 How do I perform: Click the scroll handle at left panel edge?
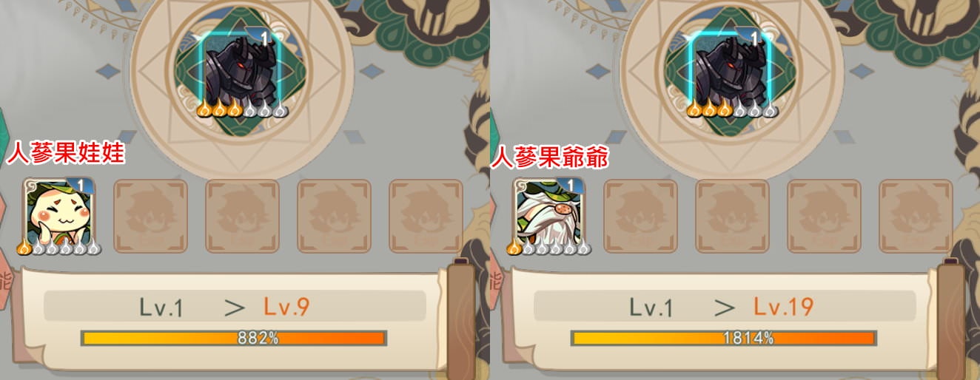coord(461,316)
